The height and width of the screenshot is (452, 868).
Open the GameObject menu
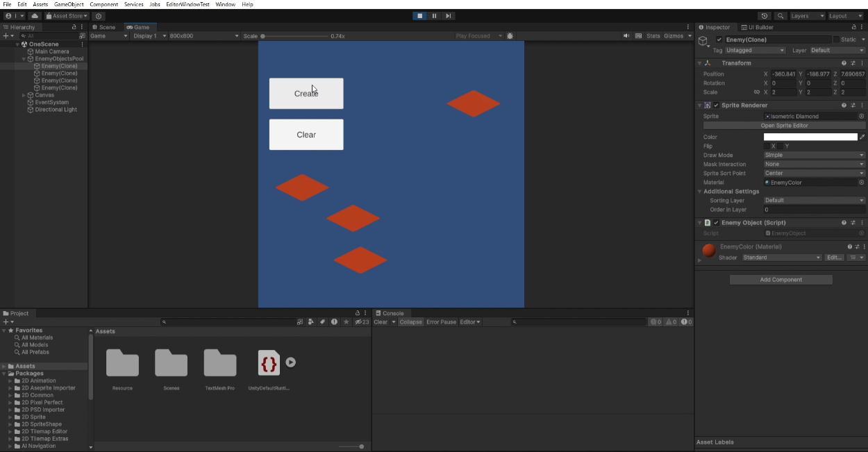pyautogui.click(x=69, y=4)
